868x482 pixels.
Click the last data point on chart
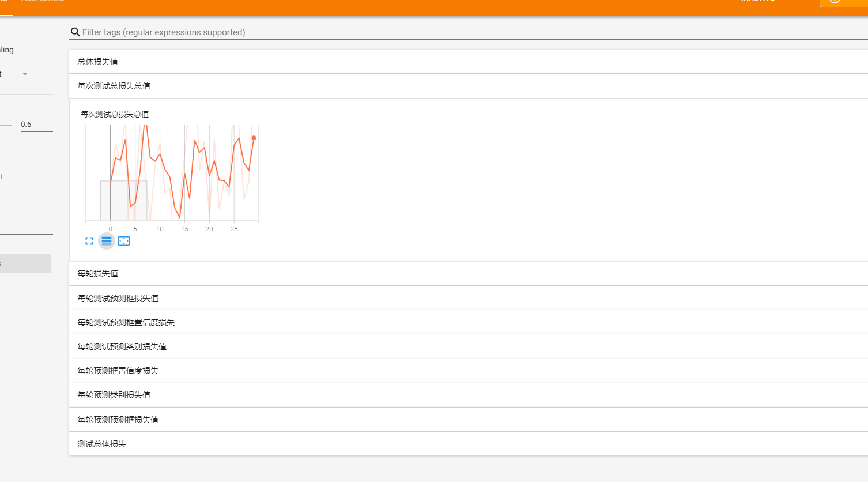(254, 138)
